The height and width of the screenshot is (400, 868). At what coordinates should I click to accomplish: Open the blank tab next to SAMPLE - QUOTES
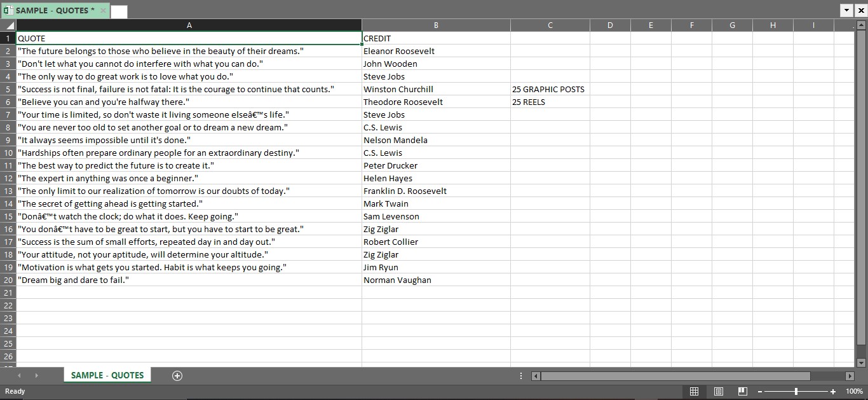[x=119, y=11]
